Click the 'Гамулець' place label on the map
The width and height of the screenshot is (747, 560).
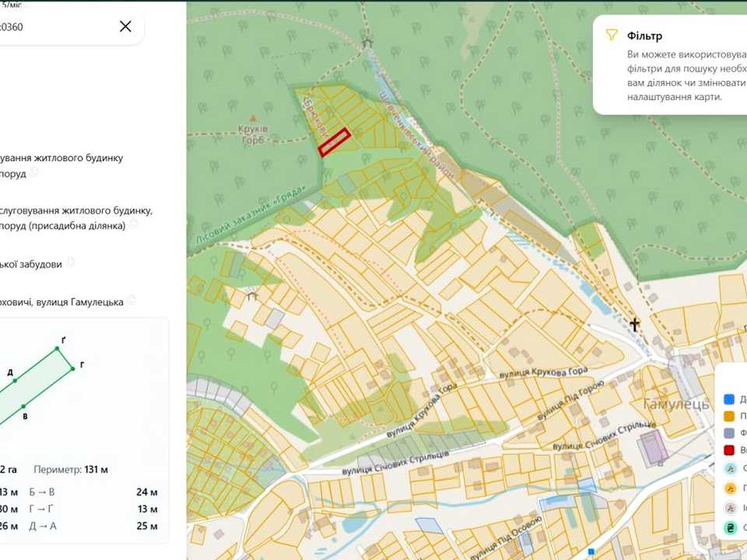pyautogui.click(x=676, y=404)
